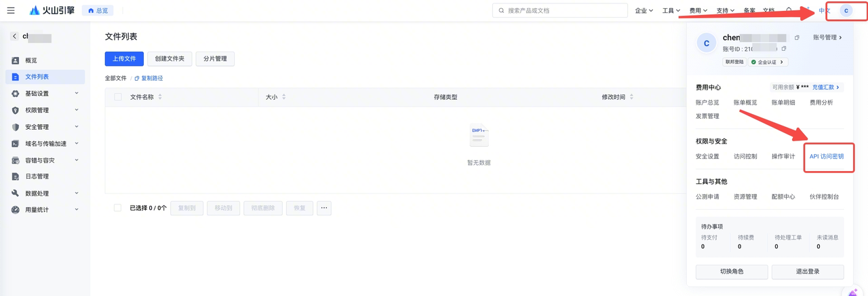Select 文件列表 in the sidebar

tap(45, 77)
